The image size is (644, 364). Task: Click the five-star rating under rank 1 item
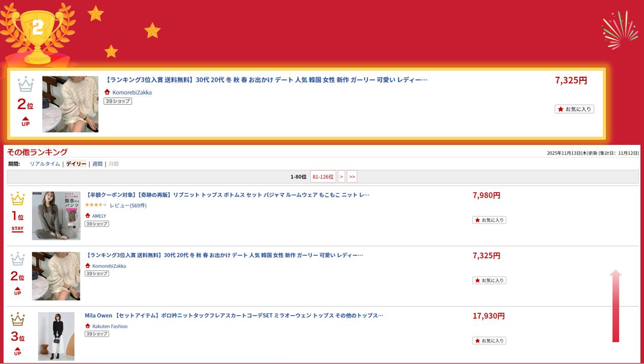click(x=95, y=205)
